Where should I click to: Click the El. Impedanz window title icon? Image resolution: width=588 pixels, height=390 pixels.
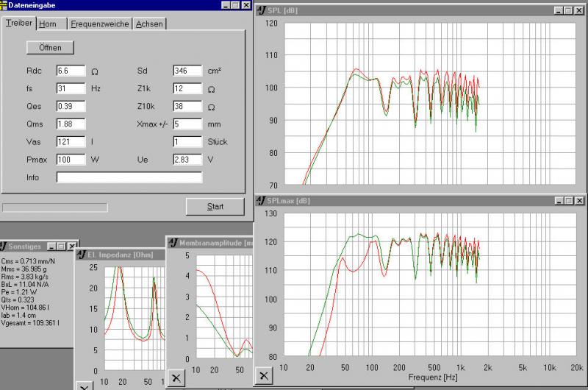pos(81,255)
